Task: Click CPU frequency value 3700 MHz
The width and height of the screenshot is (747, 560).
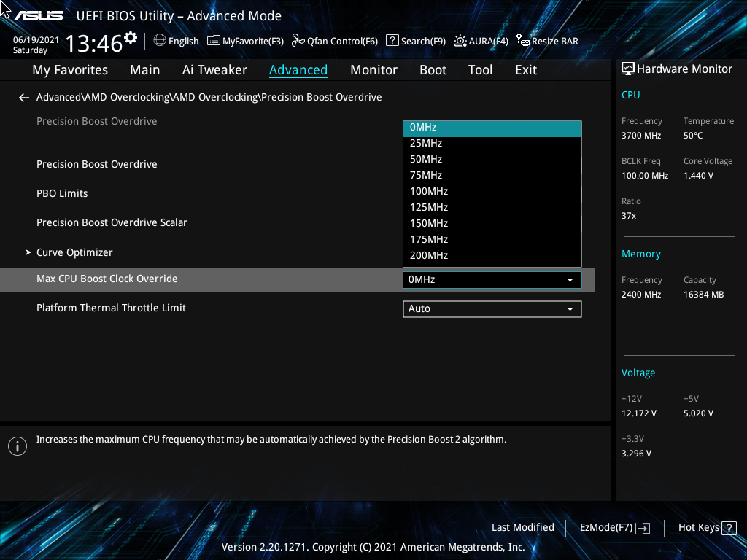Action: click(640, 136)
